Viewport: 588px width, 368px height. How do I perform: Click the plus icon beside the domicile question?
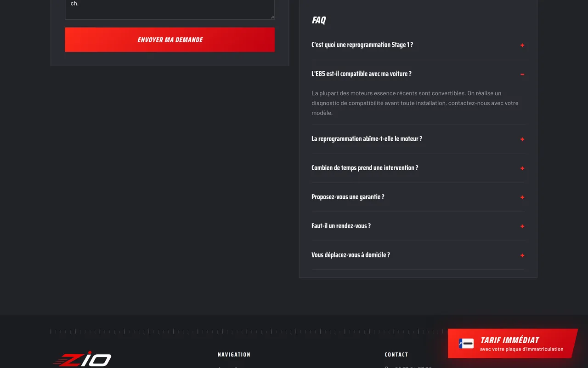coord(522,255)
